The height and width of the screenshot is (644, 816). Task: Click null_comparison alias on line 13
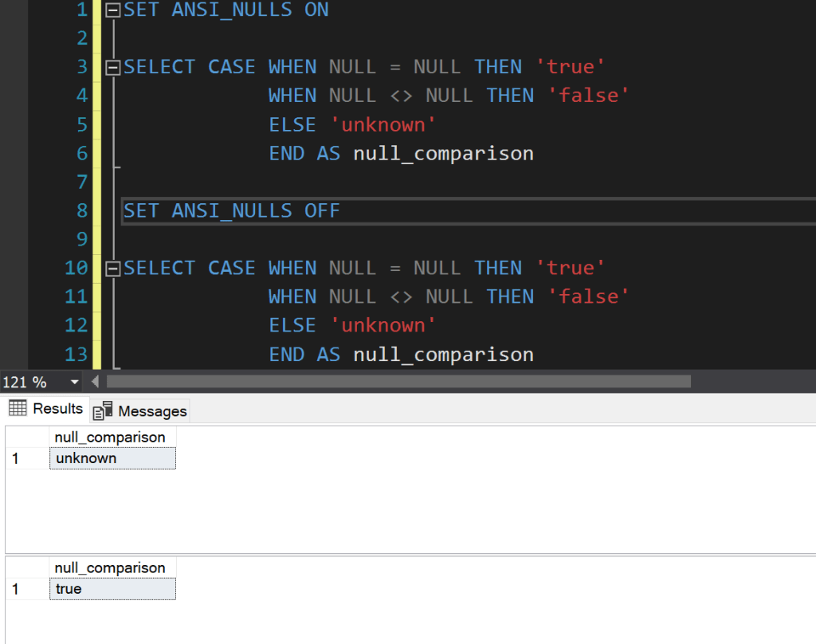(x=443, y=355)
